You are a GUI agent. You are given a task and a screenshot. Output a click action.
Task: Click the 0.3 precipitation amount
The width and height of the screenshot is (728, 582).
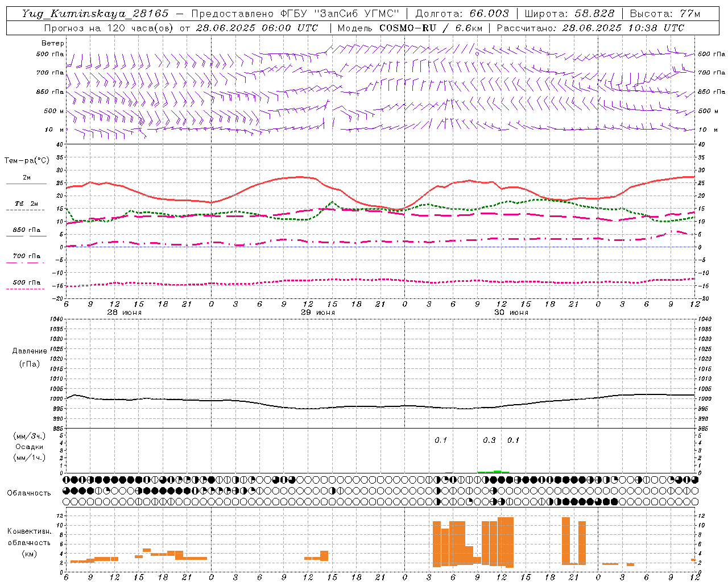coord(489,440)
